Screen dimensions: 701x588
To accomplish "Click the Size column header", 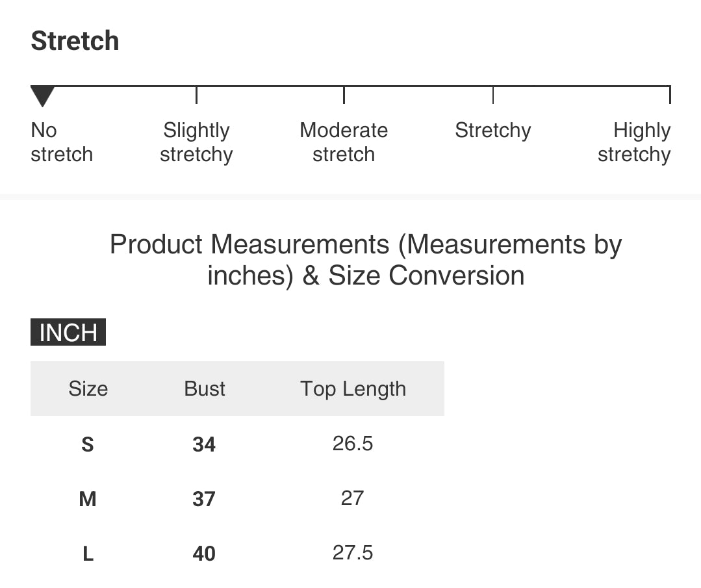I will (x=88, y=389).
